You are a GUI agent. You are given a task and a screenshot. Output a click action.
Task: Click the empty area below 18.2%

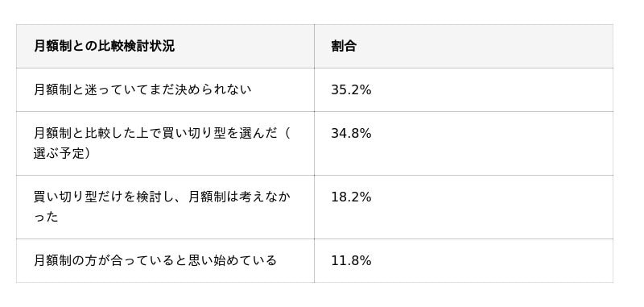click(x=464, y=222)
